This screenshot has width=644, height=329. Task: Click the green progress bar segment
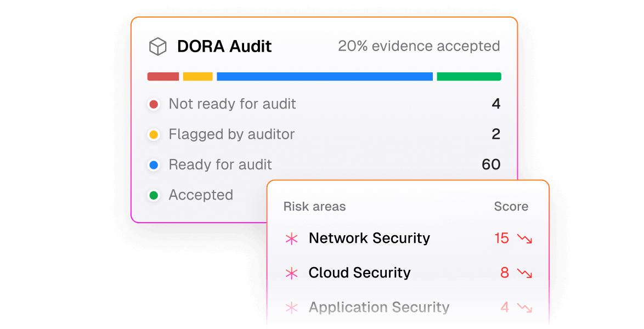click(469, 76)
